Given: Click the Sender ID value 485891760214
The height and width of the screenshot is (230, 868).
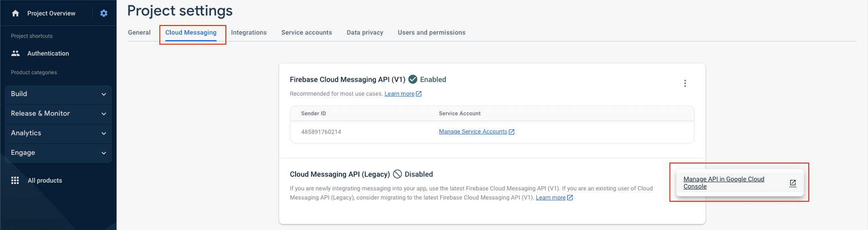Looking at the screenshot, I should pos(321,132).
